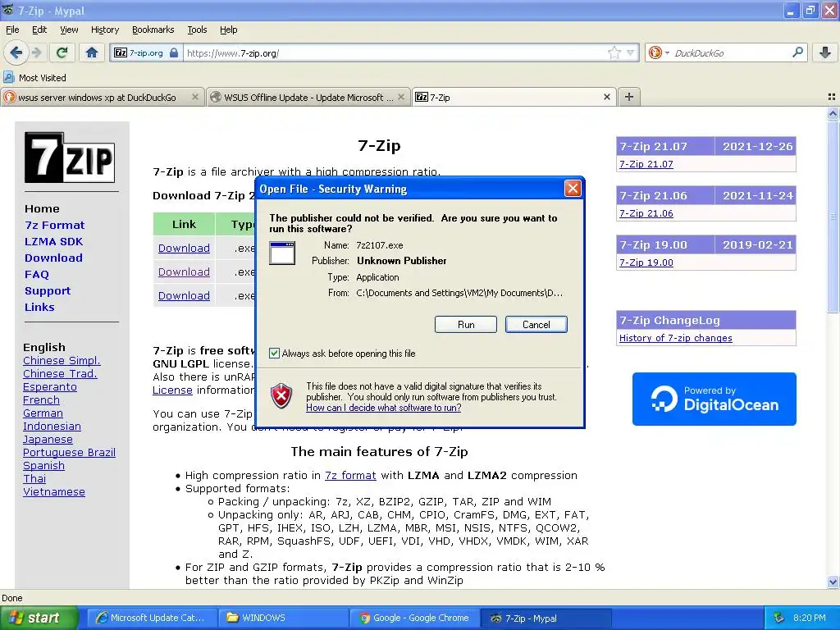Open the Downloads arrow icon
840x630 pixels.
point(825,52)
